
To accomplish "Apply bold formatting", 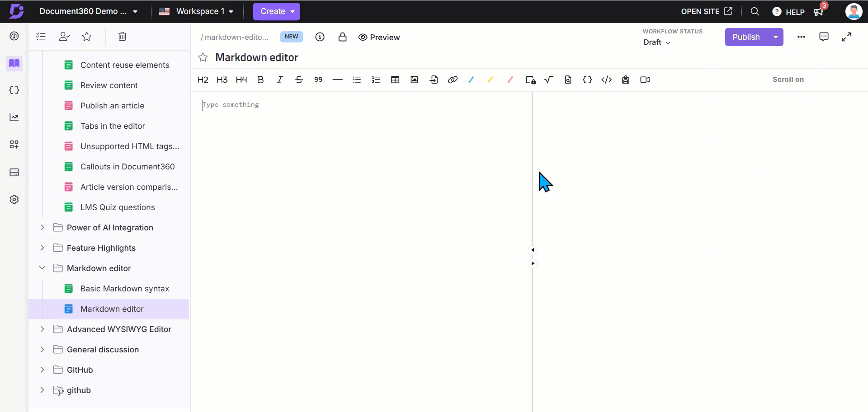I will (x=260, y=80).
